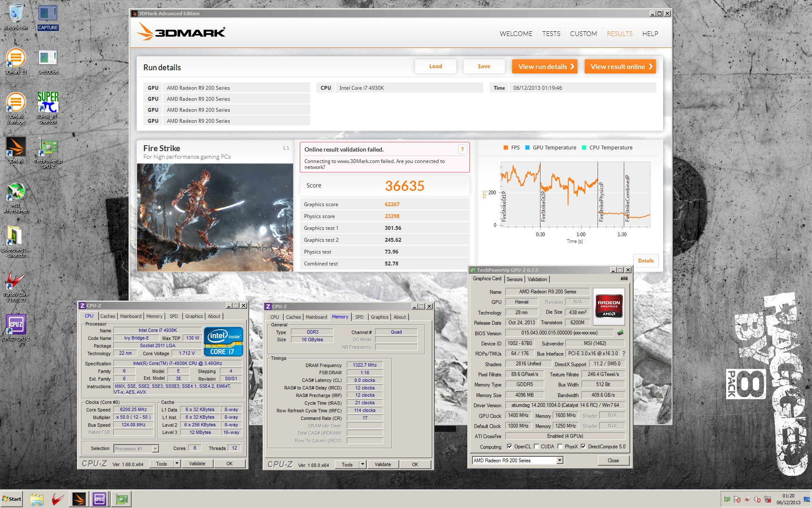Open Windows Explorer from the taskbar
The height and width of the screenshot is (508, 812).
37,499
